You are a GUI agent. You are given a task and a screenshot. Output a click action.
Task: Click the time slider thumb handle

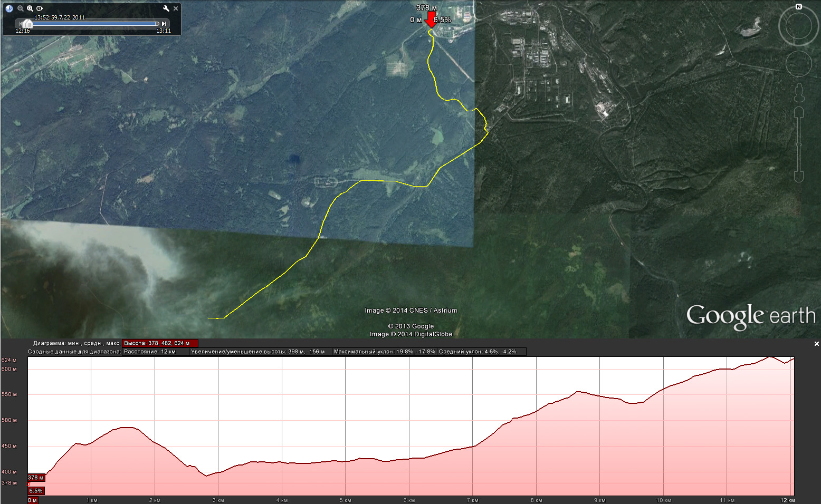[x=26, y=24]
